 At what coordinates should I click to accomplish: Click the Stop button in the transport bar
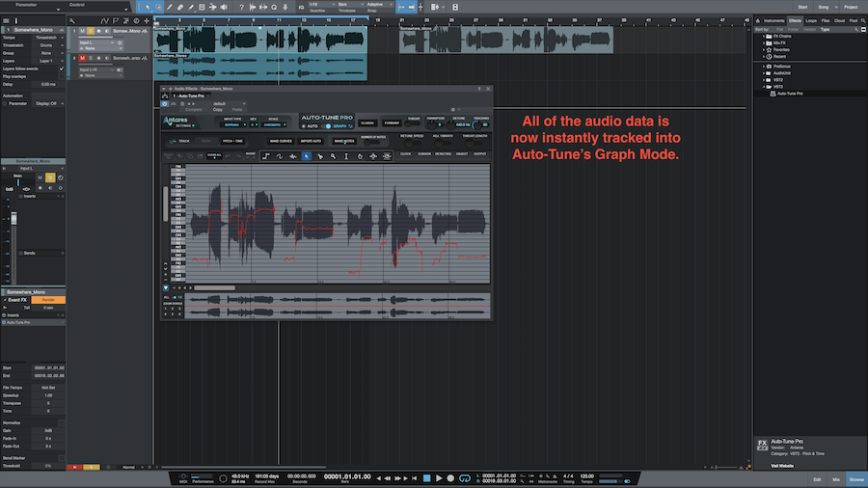[426, 477]
